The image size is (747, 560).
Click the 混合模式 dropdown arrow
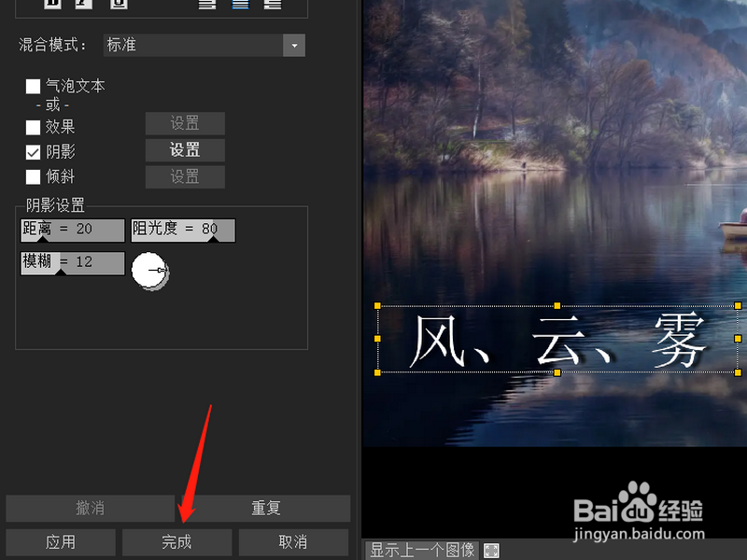click(x=294, y=45)
